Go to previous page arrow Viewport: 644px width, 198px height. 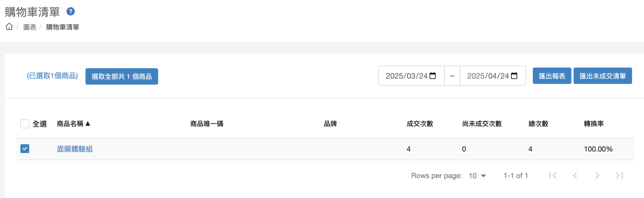[575, 175]
